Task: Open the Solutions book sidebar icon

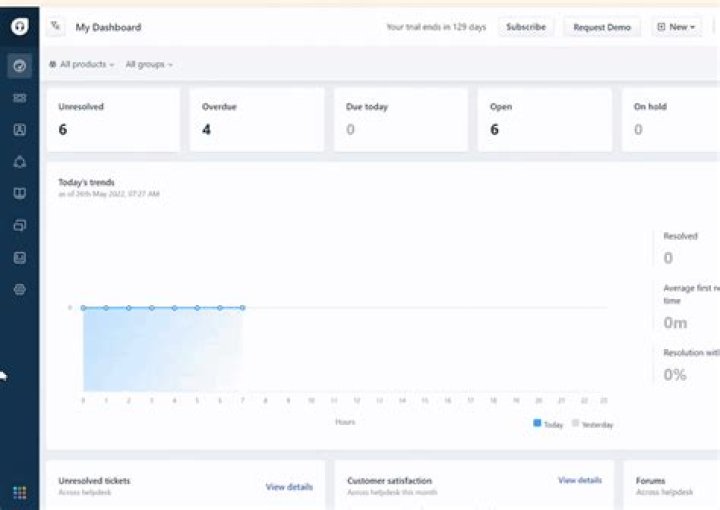Action: click(x=19, y=193)
